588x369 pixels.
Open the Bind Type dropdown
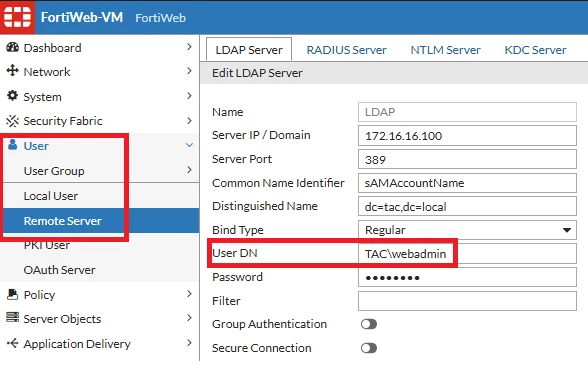coord(467,230)
